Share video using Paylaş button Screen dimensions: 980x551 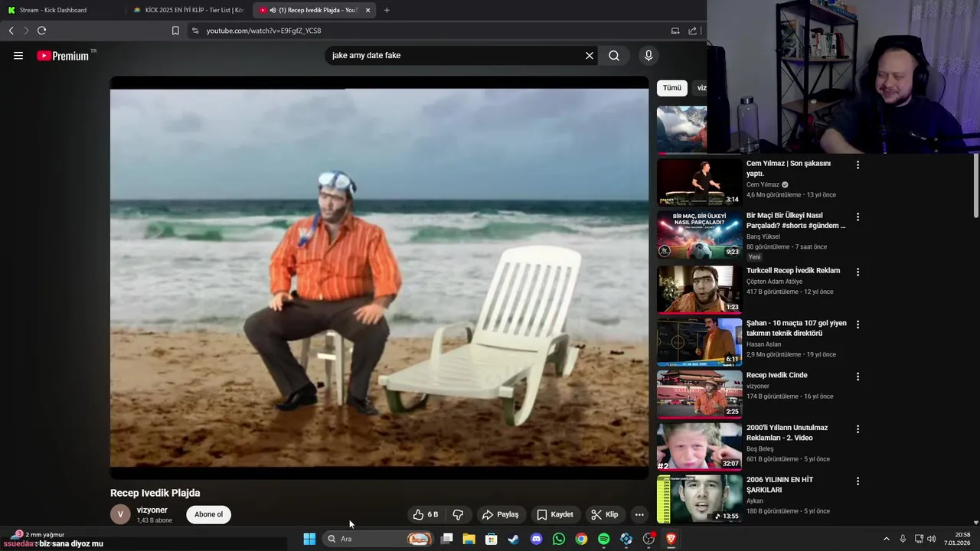tap(500, 514)
